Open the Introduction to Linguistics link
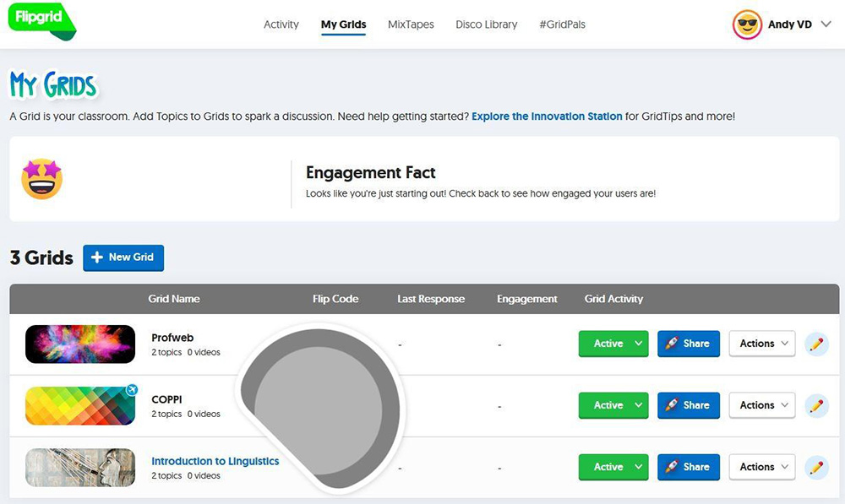This screenshot has height=504, width=845. coord(215,462)
